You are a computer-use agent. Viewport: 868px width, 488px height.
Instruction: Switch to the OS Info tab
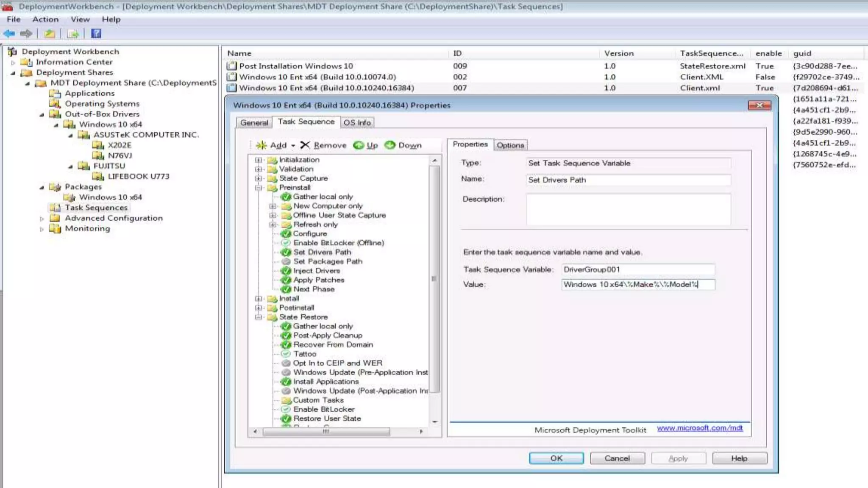(357, 123)
